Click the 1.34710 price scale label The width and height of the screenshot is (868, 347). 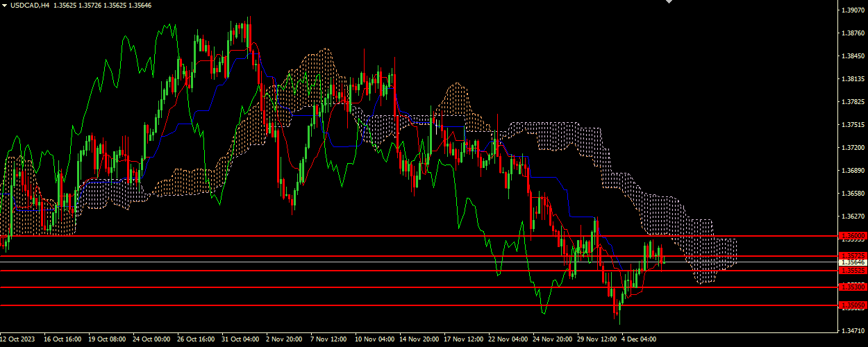(x=851, y=331)
